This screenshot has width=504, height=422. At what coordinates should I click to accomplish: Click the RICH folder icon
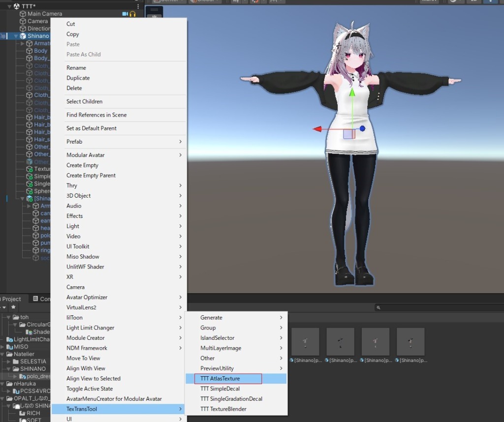click(23, 413)
